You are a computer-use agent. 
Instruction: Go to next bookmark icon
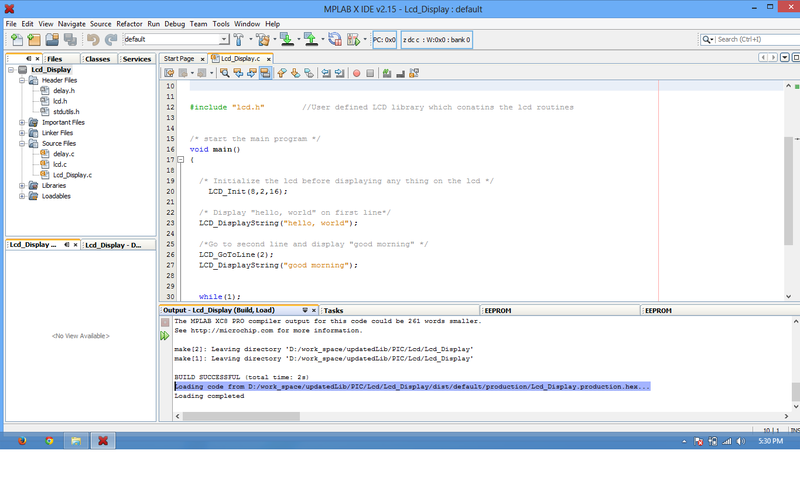295,73
